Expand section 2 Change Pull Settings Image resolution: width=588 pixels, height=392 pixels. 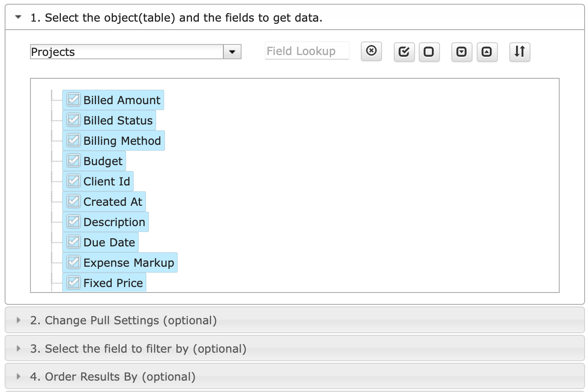(294, 320)
